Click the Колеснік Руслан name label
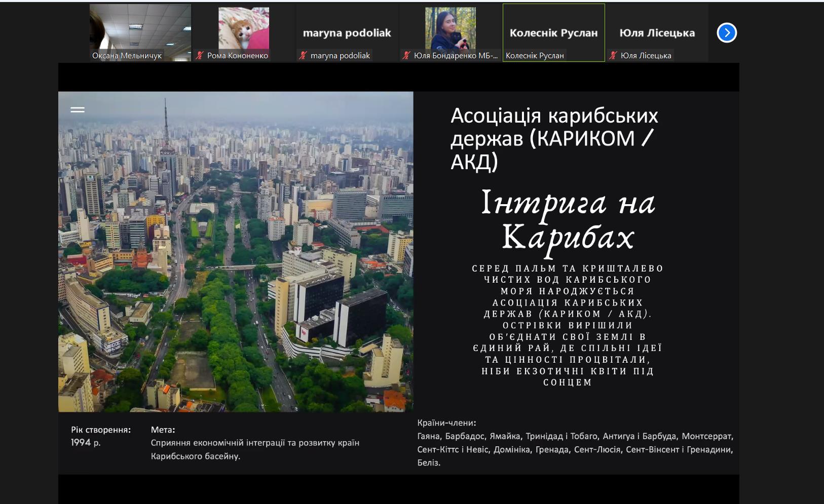The height and width of the screenshot is (504, 824). pyautogui.click(x=535, y=56)
